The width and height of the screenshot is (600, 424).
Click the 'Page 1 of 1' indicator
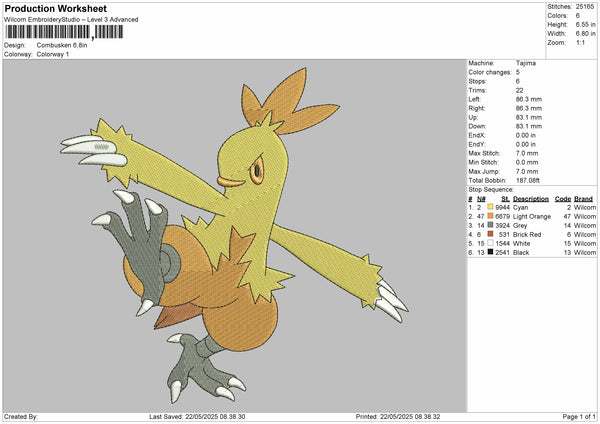[579, 417]
